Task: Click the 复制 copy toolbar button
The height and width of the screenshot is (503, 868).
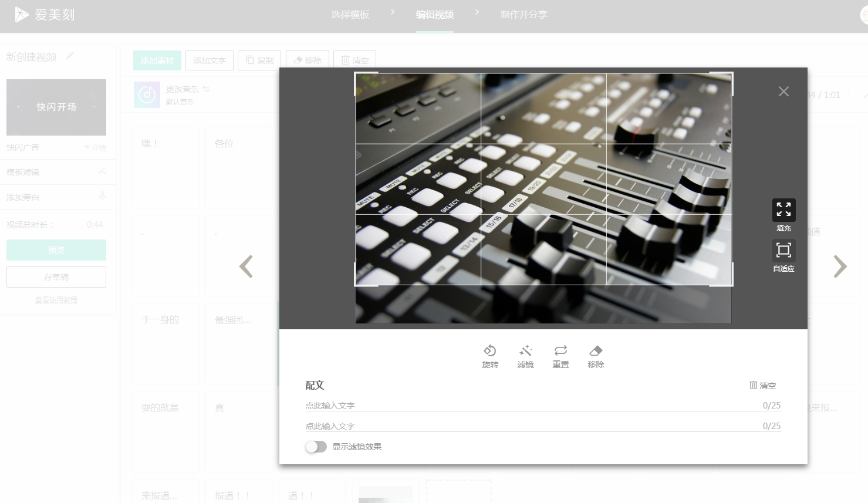Action: tap(259, 60)
